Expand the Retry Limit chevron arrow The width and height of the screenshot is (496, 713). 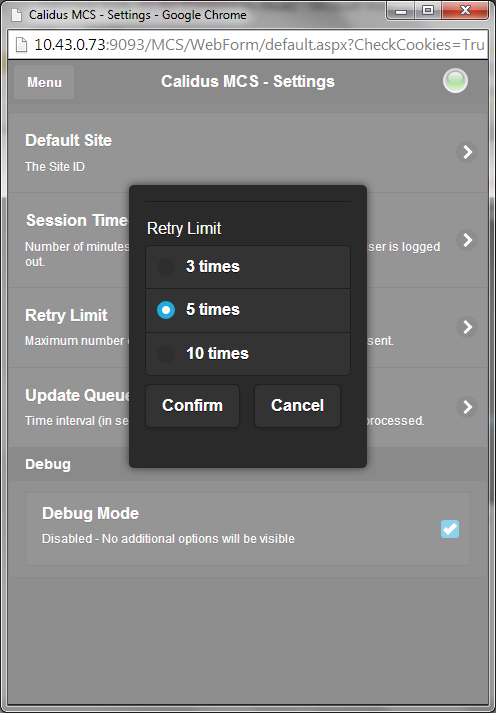467,327
